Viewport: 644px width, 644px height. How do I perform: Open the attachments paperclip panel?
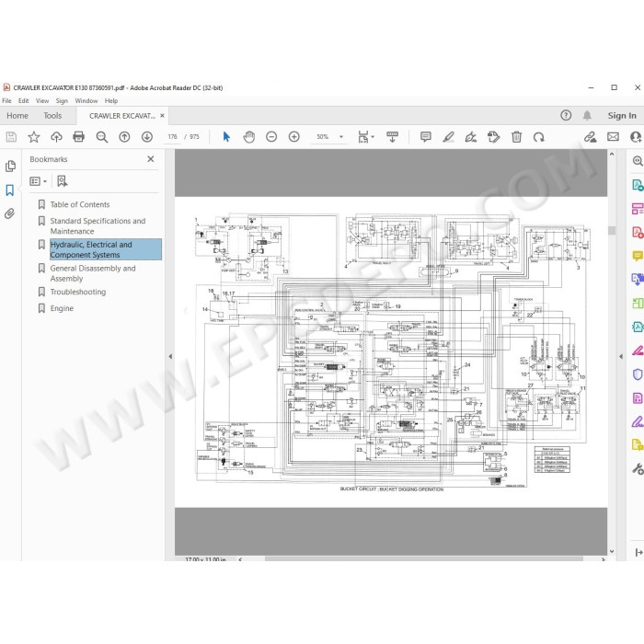point(10,213)
